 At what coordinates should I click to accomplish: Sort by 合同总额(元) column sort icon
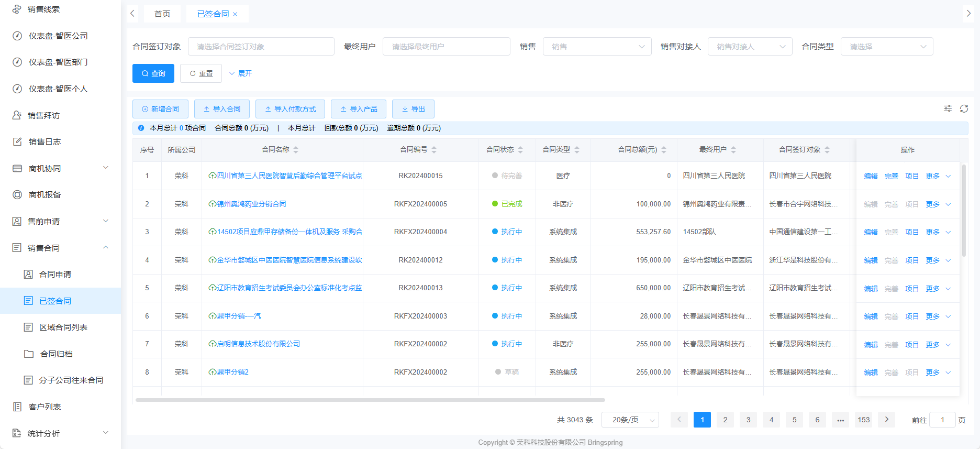(x=664, y=150)
